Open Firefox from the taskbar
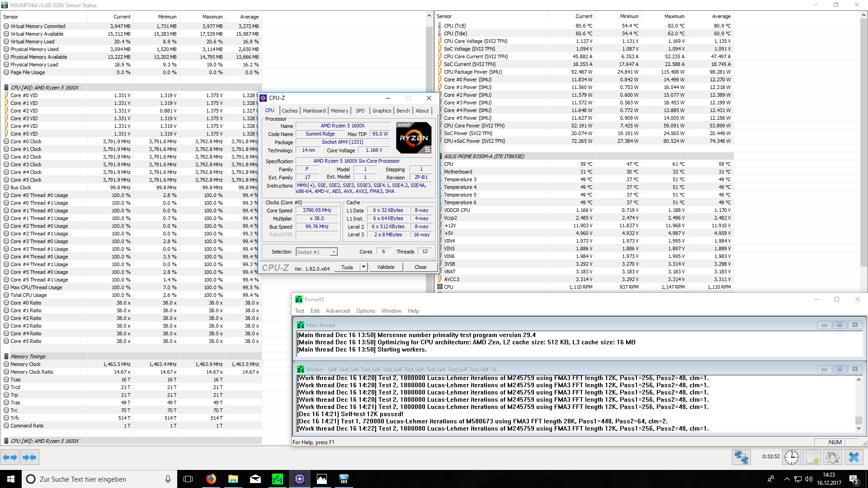Viewport: 868px width, 488px height. pyautogui.click(x=211, y=479)
